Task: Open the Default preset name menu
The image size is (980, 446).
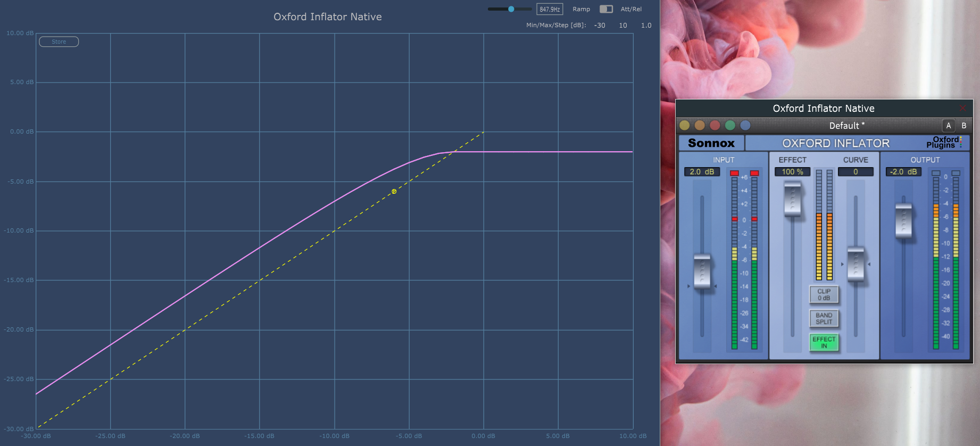Action: pos(846,126)
